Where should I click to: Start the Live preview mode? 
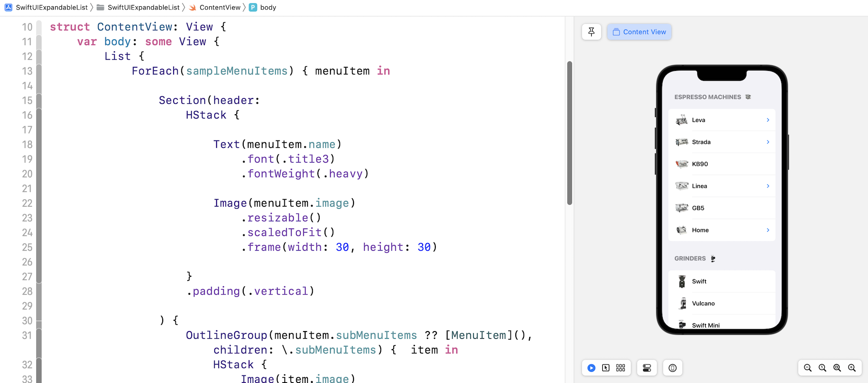tap(591, 368)
